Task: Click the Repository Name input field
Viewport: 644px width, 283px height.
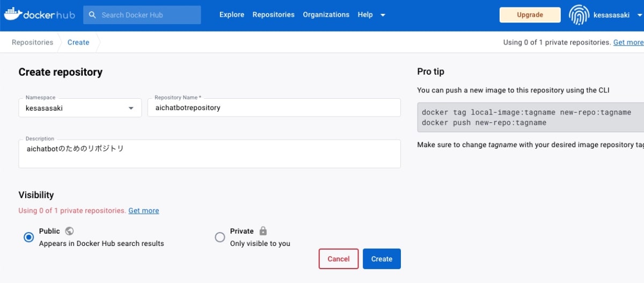Action: pos(274,107)
